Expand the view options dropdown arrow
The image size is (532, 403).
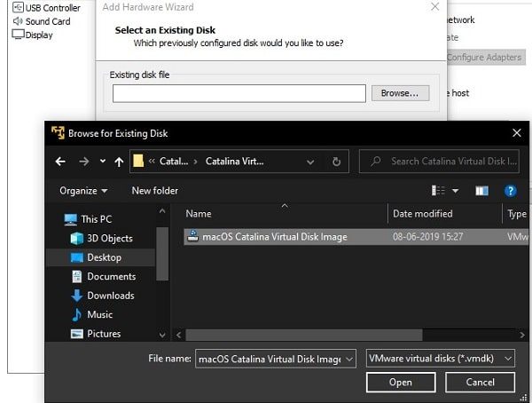click(456, 191)
